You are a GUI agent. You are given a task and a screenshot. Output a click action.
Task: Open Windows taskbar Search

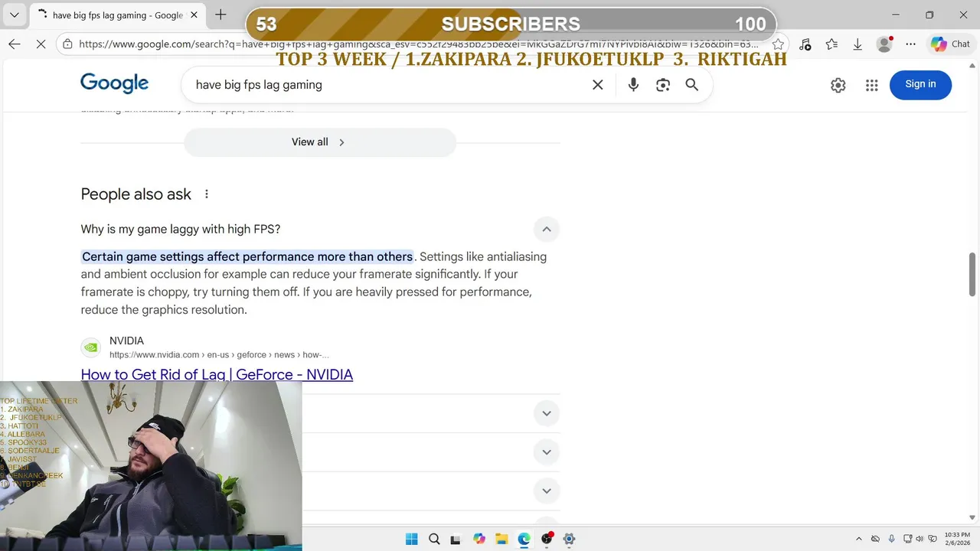tap(434, 539)
